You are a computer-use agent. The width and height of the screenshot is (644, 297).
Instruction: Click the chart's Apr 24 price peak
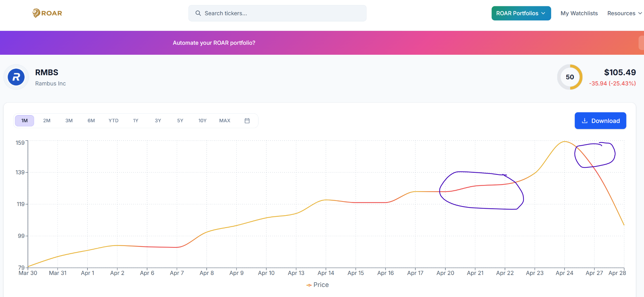click(564, 142)
